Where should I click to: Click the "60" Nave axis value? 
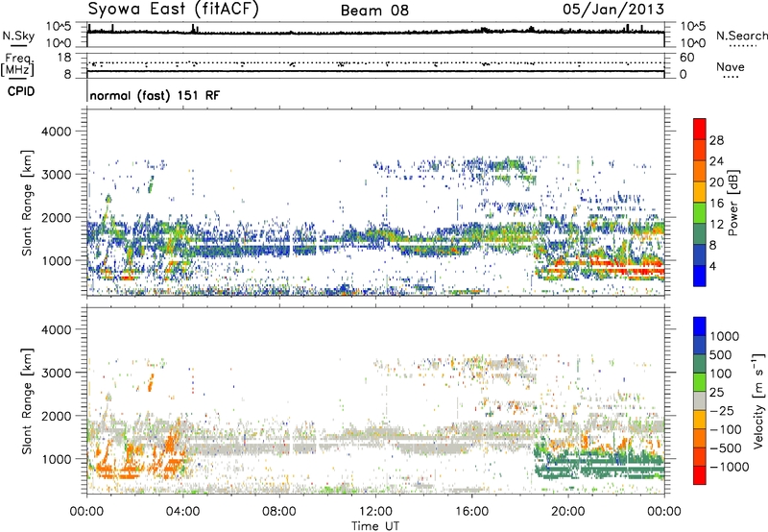(686, 58)
